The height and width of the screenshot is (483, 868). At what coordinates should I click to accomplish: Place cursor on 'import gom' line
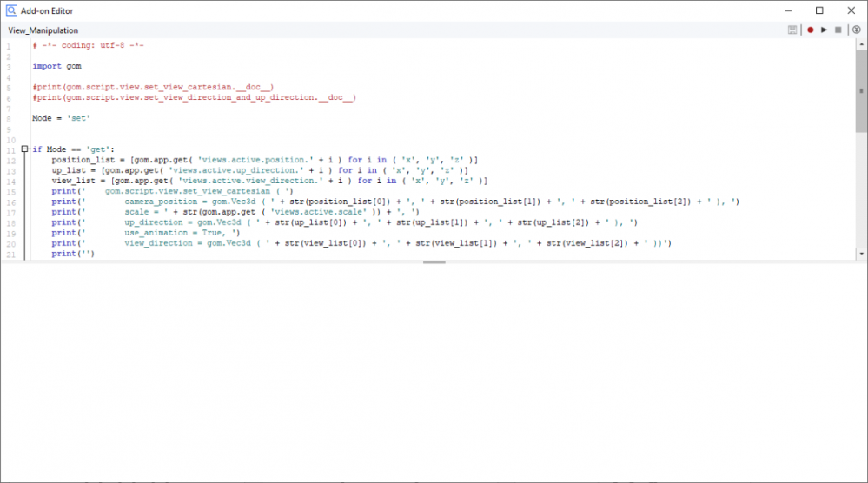(x=56, y=66)
